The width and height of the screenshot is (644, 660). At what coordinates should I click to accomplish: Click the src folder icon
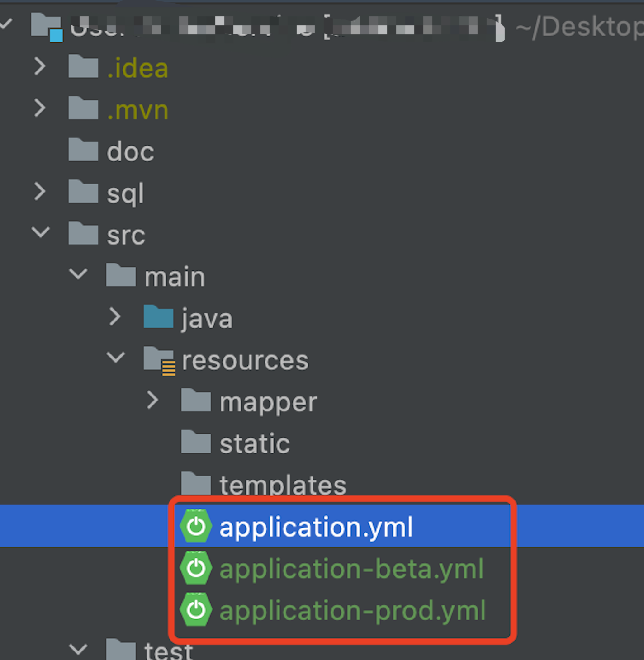83,233
